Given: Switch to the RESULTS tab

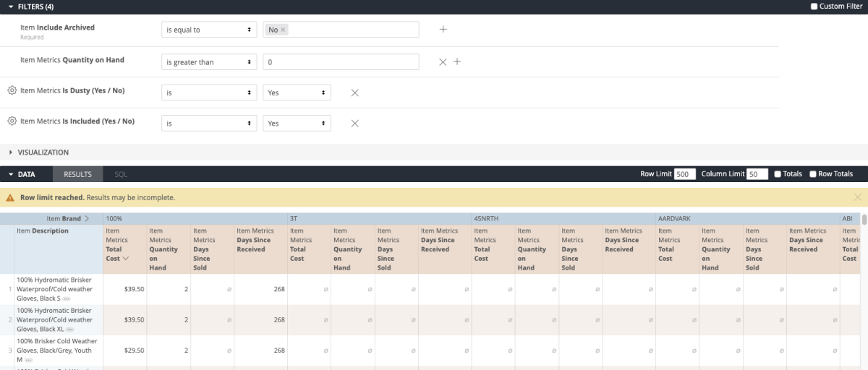Looking at the screenshot, I should click(x=77, y=174).
